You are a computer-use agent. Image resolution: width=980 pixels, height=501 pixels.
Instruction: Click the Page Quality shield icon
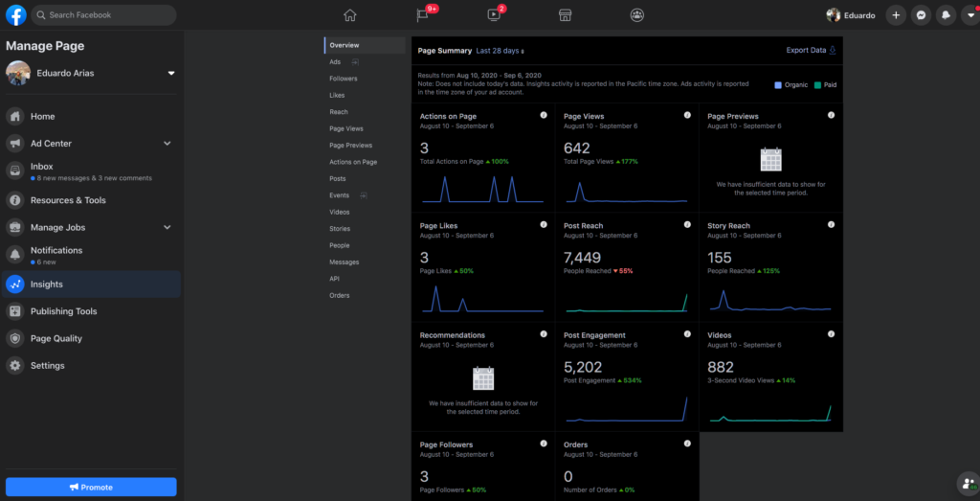[15, 338]
